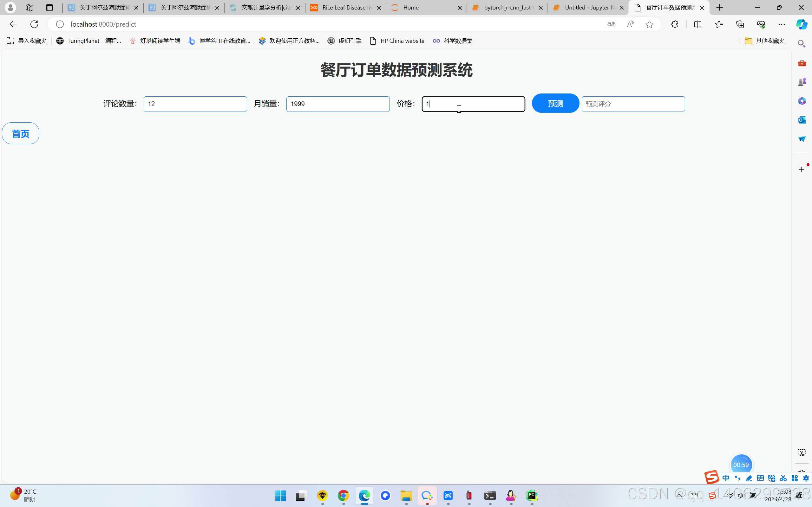Click the 首页 home button
The height and width of the screenshot is (507, 812).
click(21, 133)
